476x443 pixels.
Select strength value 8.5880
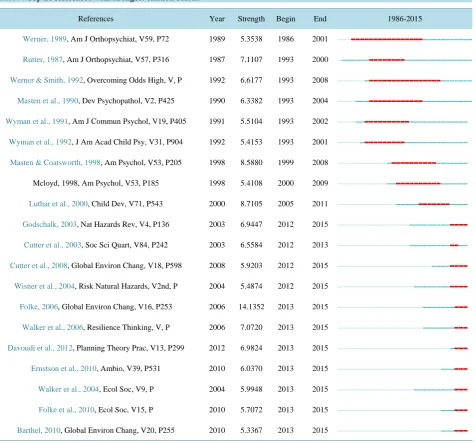pyautogui.click(x=251, y=163)
